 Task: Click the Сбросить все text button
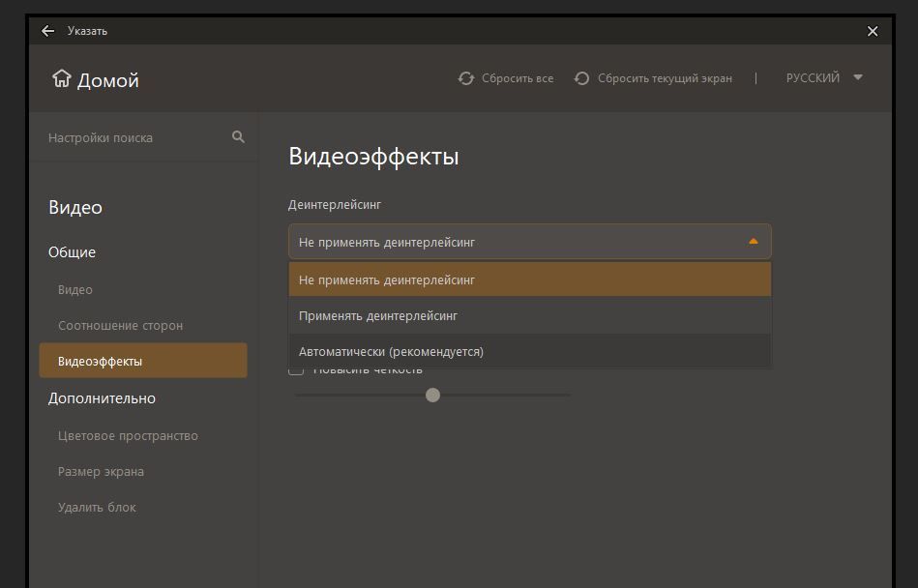pos(518,78)
